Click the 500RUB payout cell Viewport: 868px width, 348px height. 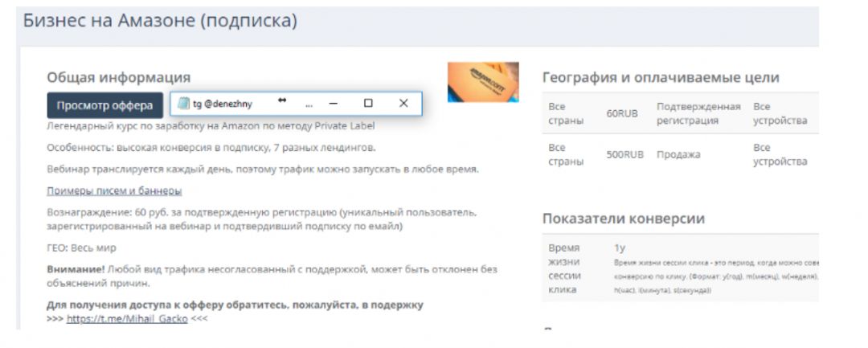coord(625,155)
